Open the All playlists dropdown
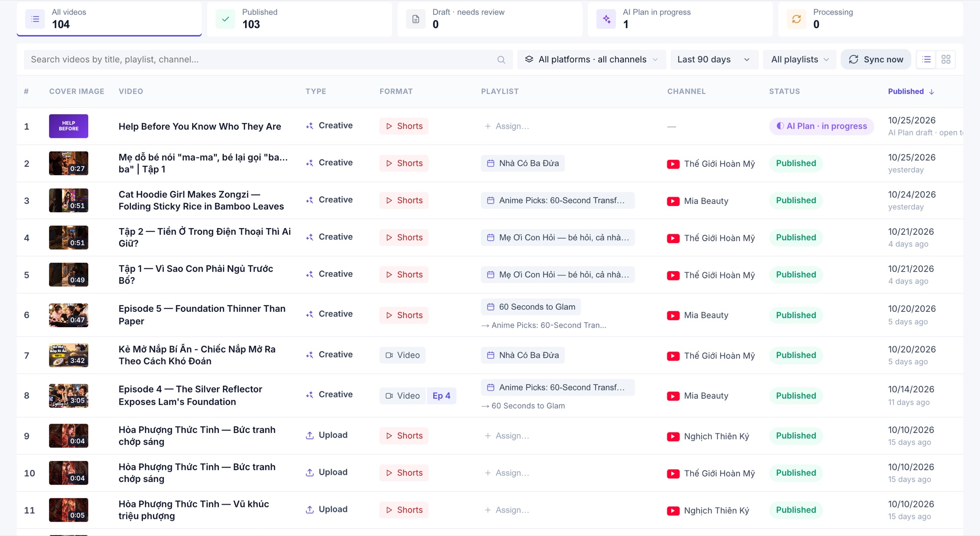Image resolution: width=980 pixels, height=536 pixels. coord(800,59)
